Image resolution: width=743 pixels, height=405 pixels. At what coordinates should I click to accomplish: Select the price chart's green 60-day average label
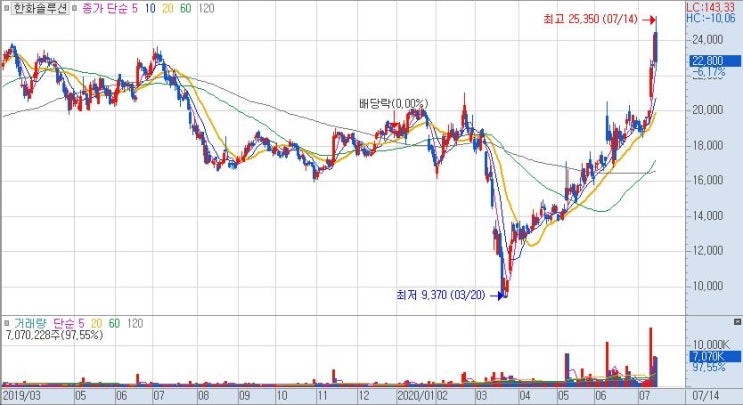[185, 9]
